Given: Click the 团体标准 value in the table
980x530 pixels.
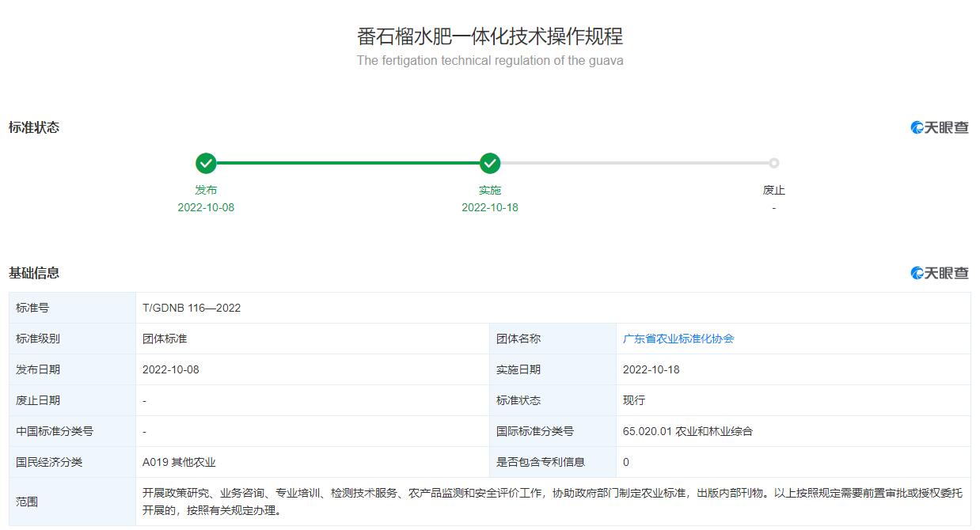Looking at the screenshot, I should point(165,339).
